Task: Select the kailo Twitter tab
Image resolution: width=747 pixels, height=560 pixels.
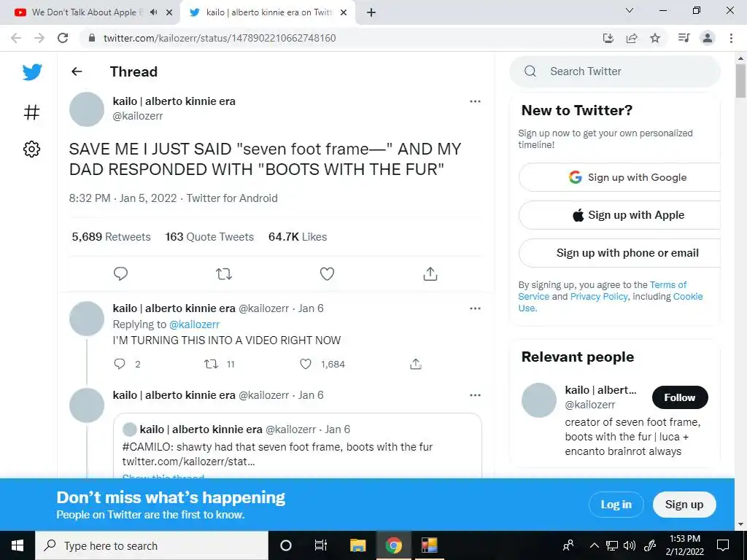Action: coord(268,12)
